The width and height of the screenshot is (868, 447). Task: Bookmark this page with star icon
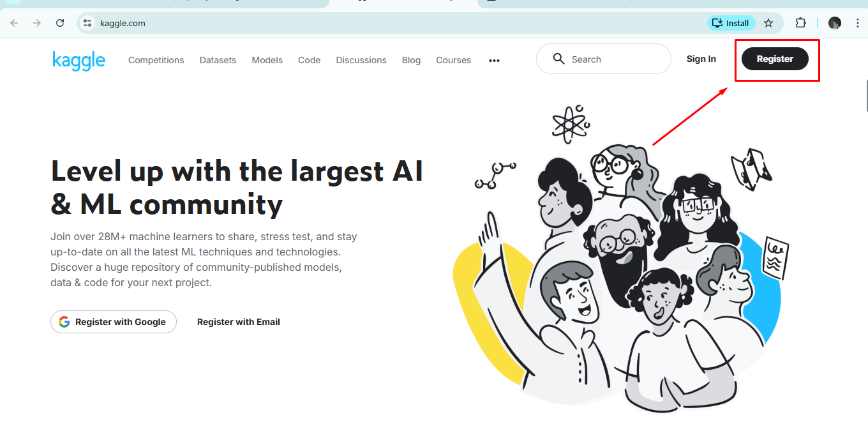[x=768, y=23]
